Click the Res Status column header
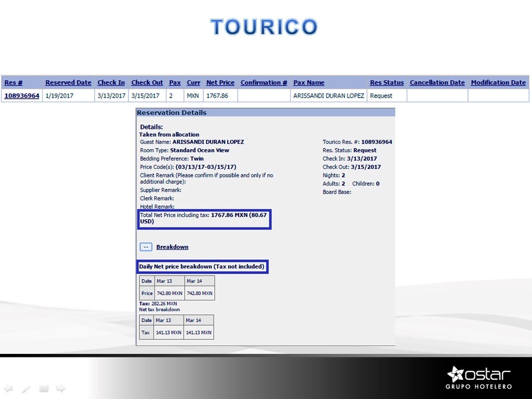532x399 pixels. tap(386, 83)
